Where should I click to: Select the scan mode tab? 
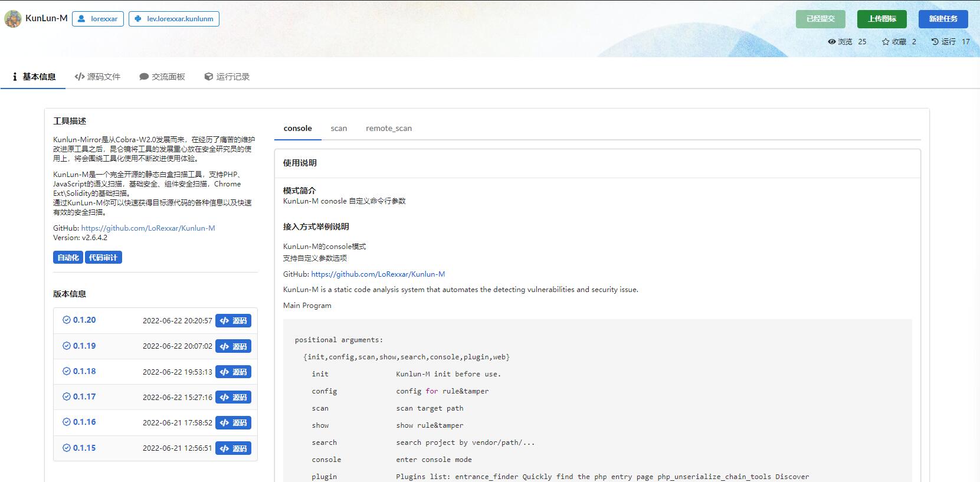339,128
